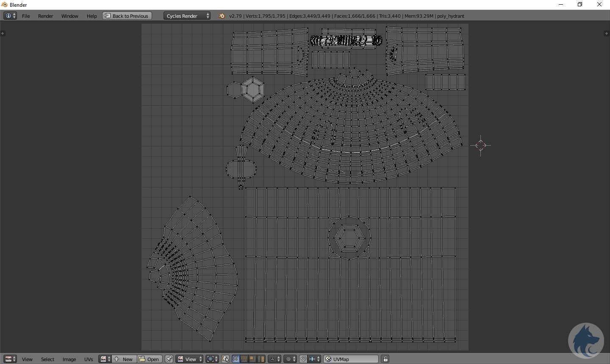Click the Blender logo in the info header
This screenshot has height=364, width=610.
click(222, 16)
